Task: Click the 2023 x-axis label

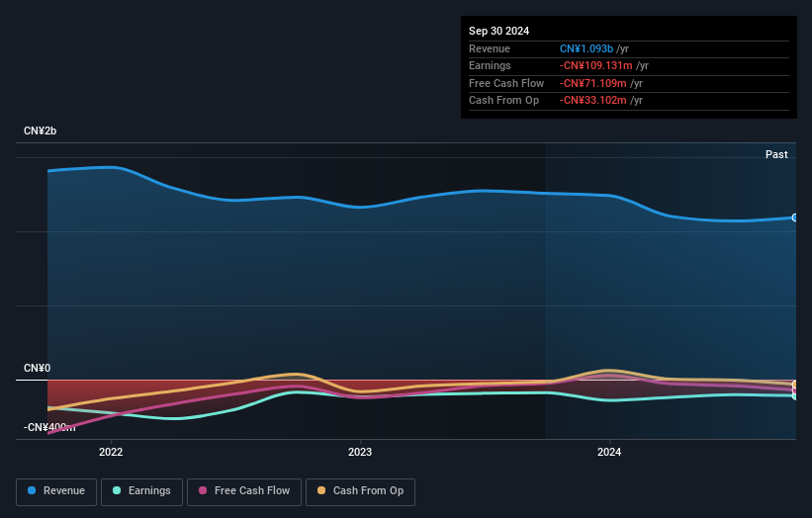Action: (360, 452)
